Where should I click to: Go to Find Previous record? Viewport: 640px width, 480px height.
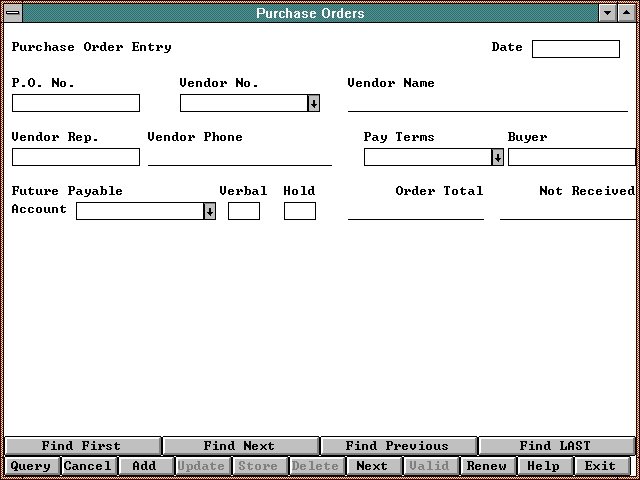pos(397,446)
